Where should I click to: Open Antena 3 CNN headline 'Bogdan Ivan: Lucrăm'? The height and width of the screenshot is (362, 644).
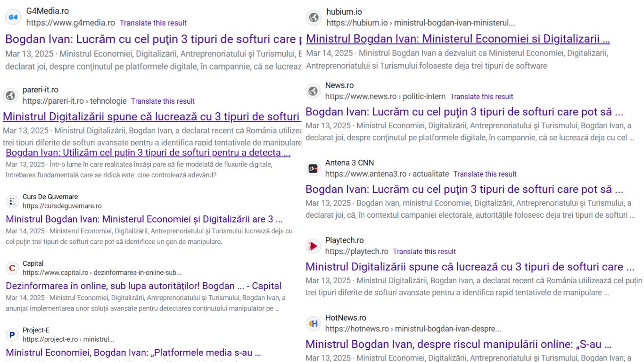tap(464, 189)
